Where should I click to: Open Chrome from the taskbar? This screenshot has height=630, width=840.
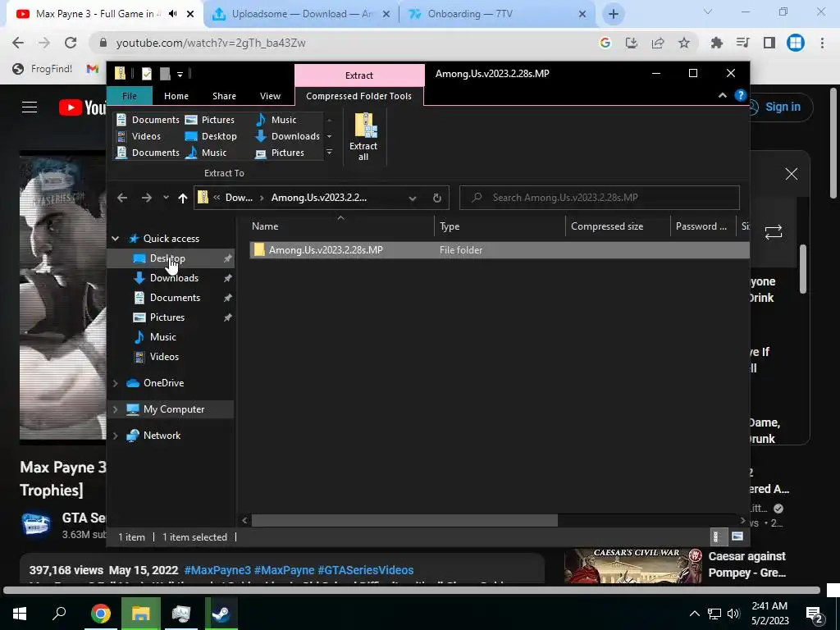tap(101, 614)
